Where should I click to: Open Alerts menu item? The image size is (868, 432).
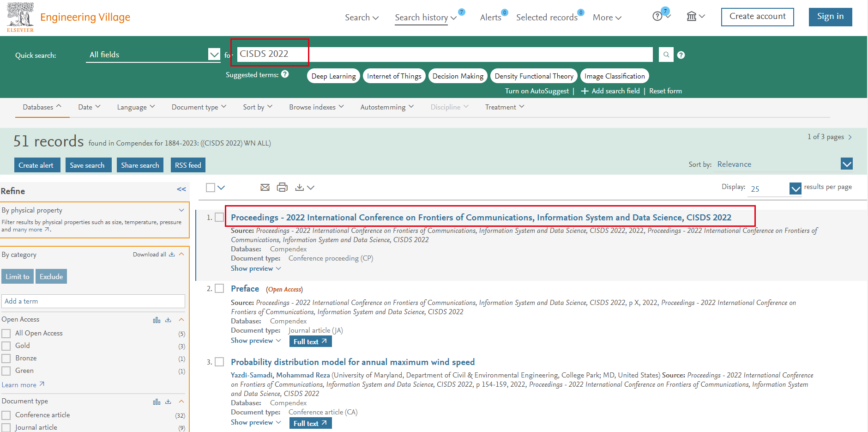point(490,18)
